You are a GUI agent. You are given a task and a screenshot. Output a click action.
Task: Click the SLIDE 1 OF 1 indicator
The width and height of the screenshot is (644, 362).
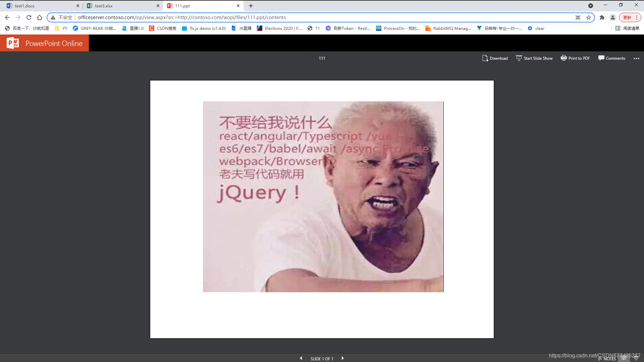coord(322,359)
